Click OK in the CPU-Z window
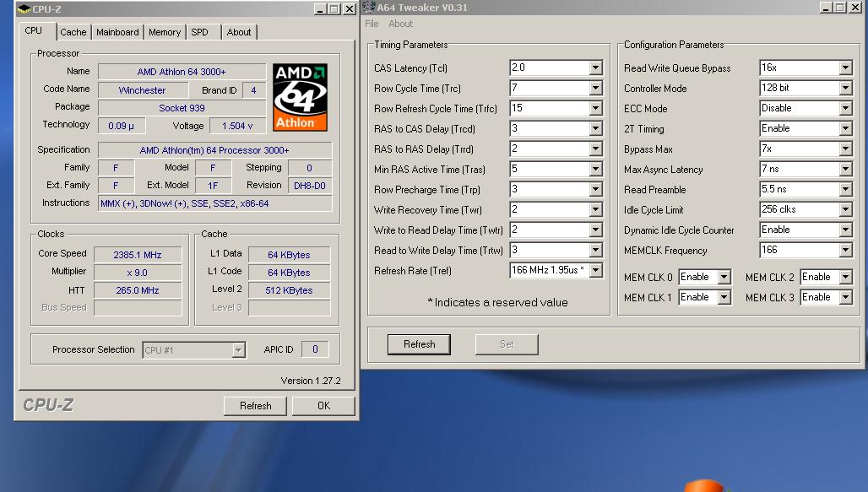 pyautogui.click(x=324, y=406)
